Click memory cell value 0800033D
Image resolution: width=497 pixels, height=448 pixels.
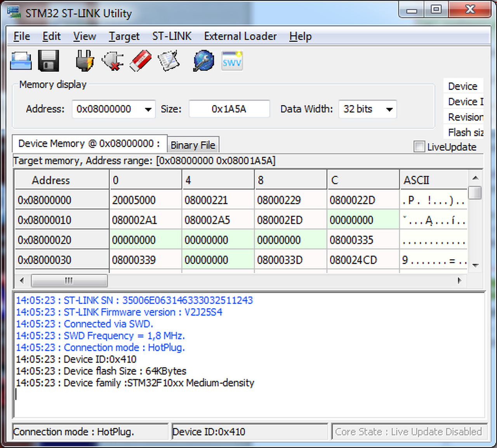pyautogui.click(x=291, y=260)
